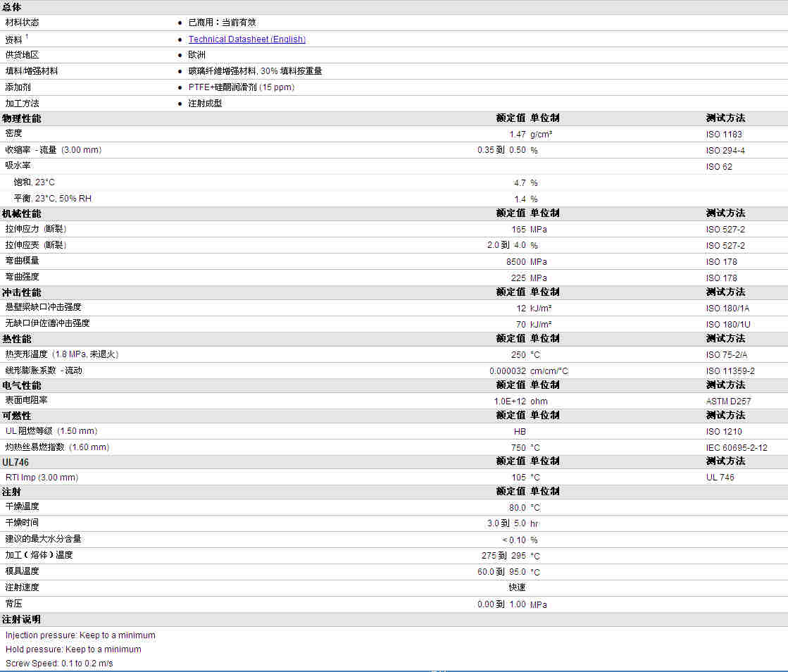Viewport: 788px width, 672px height.
Task: Click the 模具温度 row label
Action: click(22, 571)
